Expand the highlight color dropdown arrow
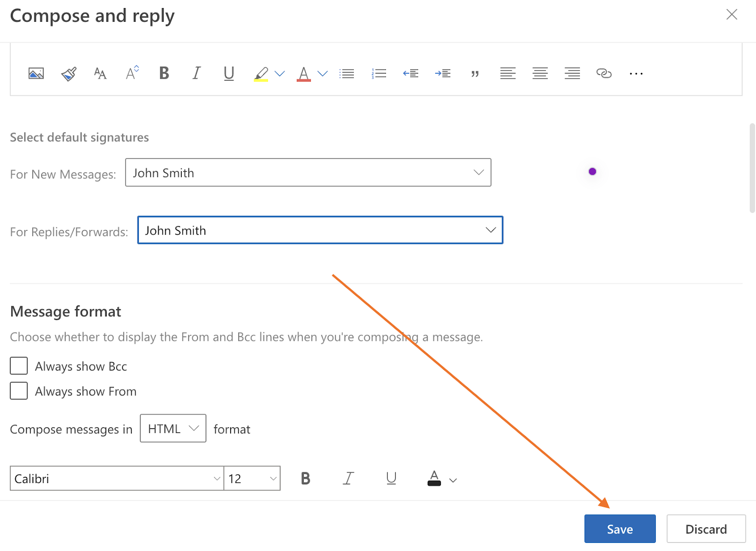 tap(280, 74)
